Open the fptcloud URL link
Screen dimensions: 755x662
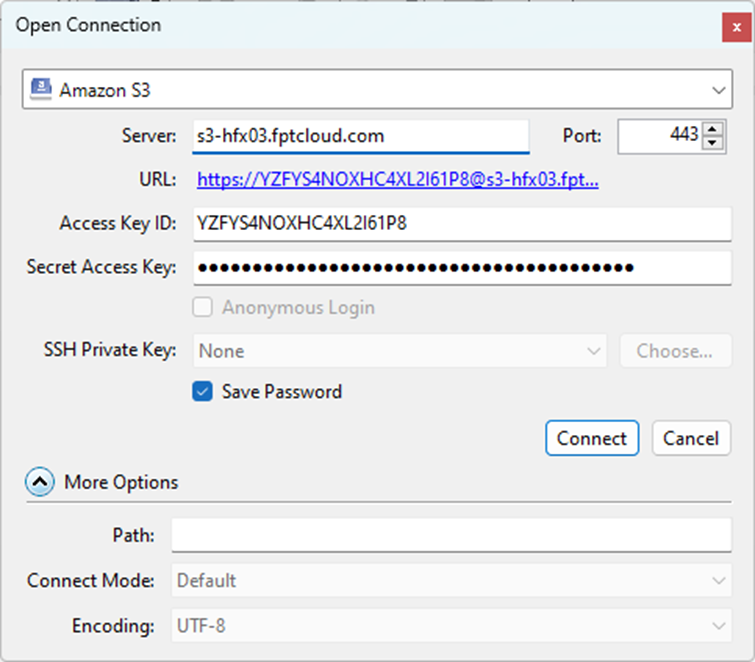(398, 180)
